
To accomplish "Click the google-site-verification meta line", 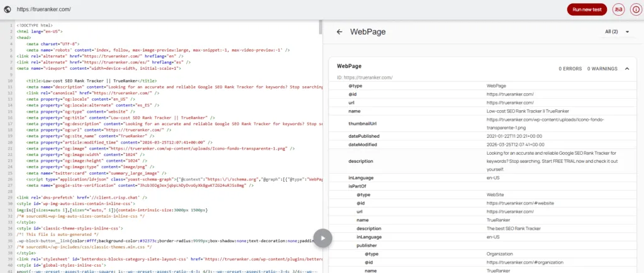I will [x=140, y=186].
